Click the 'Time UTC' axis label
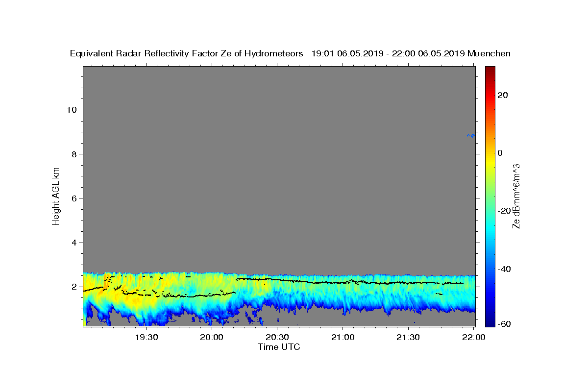 point(279,347)
